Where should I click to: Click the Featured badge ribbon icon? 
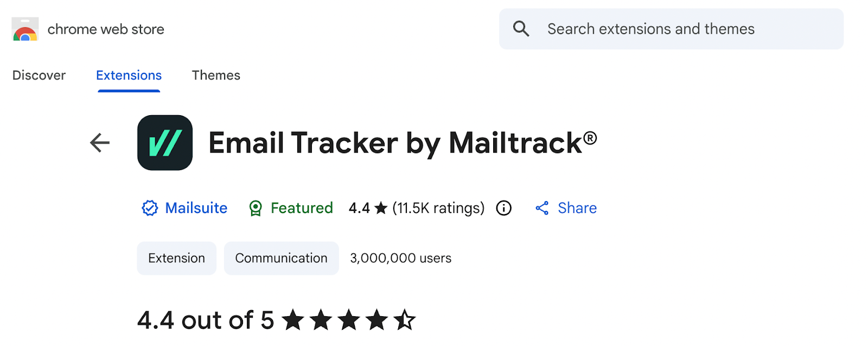tap(254, 208)
